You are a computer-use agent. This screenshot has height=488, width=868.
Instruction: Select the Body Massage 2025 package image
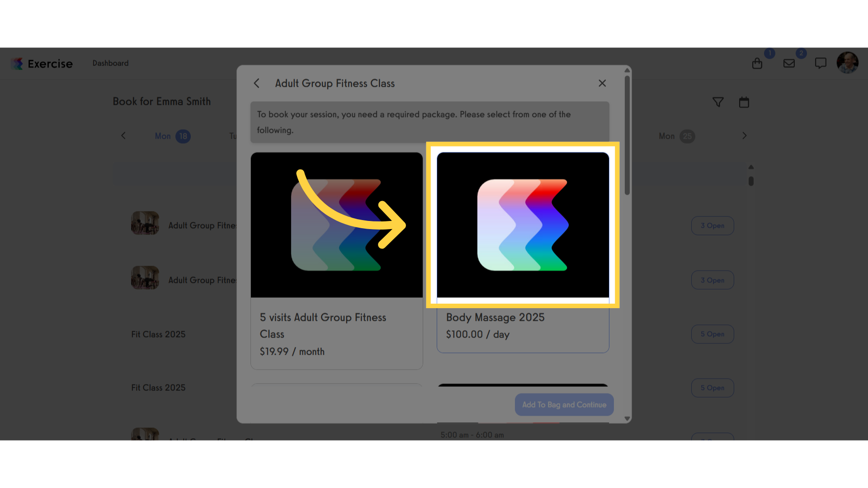[x=523, y=225]
